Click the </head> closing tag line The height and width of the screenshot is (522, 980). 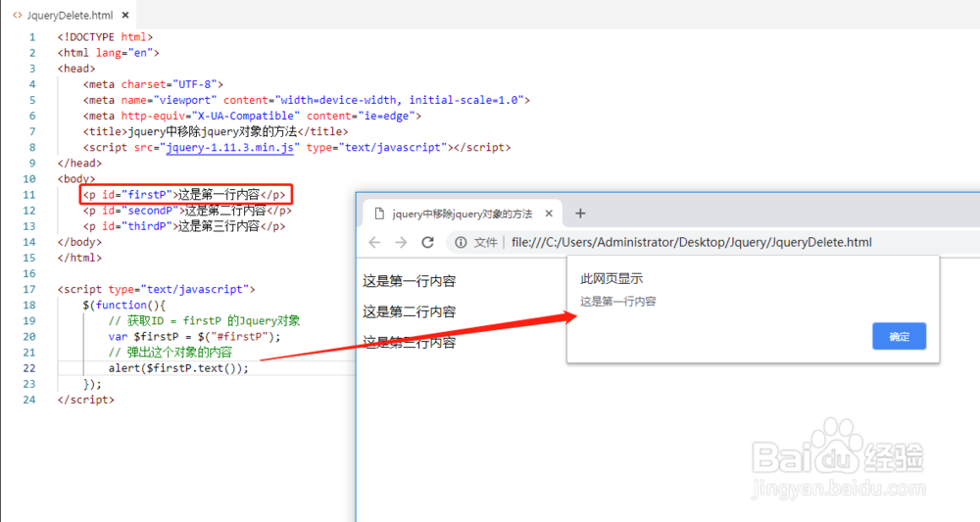pos(79,163)
